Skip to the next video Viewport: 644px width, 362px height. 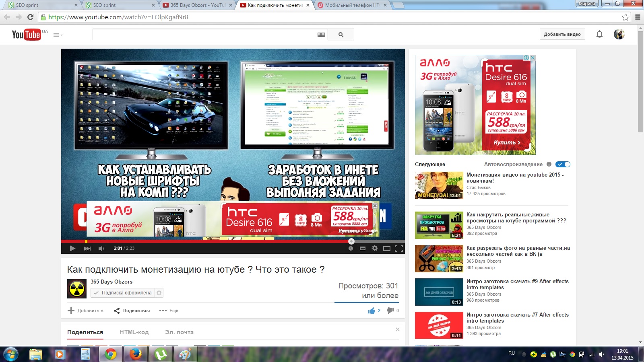click(87, 248)
